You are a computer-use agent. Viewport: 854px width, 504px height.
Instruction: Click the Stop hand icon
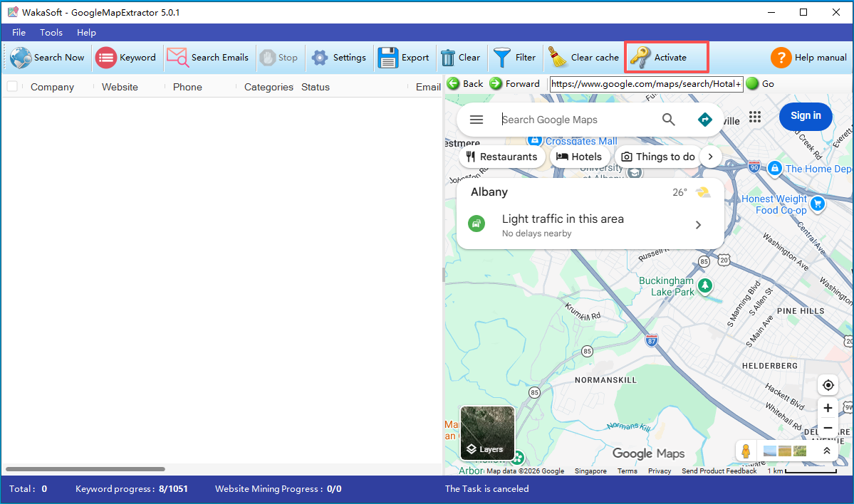tap(267, 58)
